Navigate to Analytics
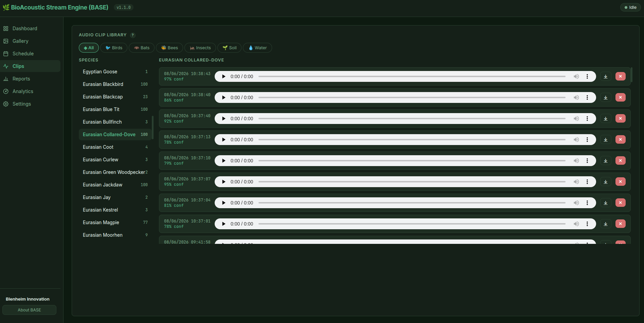The width and height of the screenshot is (644, 323). [x=30, y=91]
